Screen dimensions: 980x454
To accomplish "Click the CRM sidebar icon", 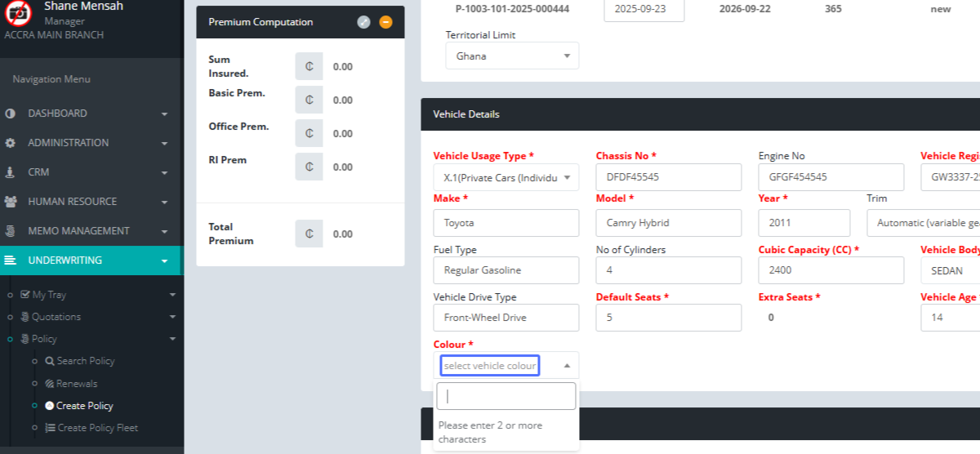I will [x=11, y=172].
